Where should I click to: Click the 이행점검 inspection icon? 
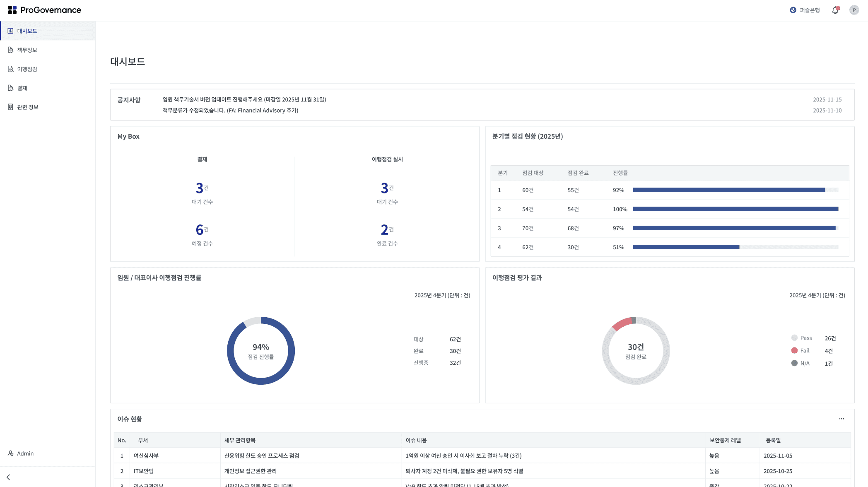[x=10, y=69]
